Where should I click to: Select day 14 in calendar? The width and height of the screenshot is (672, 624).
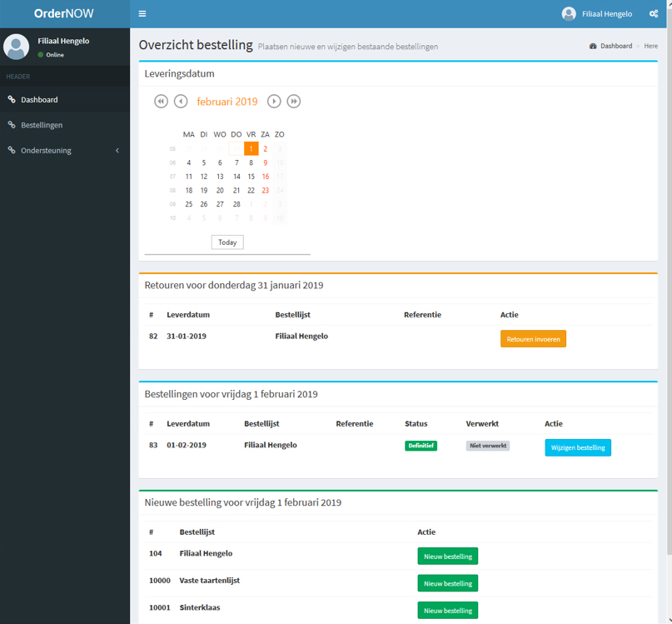pyautogui.click(x=236, y=177)
